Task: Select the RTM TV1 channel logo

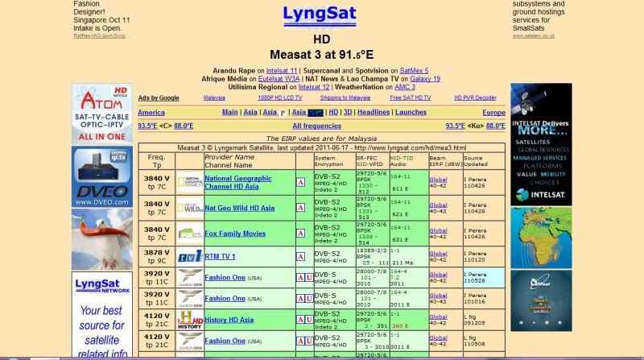Action: pos(189,256)
